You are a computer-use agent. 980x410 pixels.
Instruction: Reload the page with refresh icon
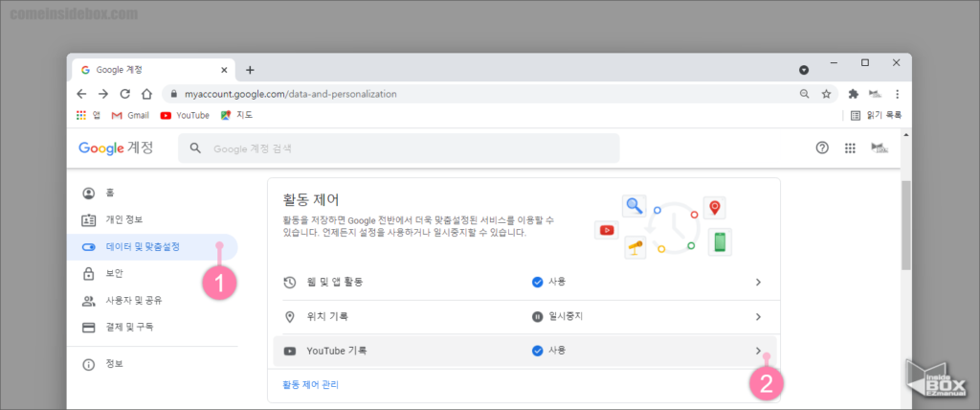click(124, 94)
